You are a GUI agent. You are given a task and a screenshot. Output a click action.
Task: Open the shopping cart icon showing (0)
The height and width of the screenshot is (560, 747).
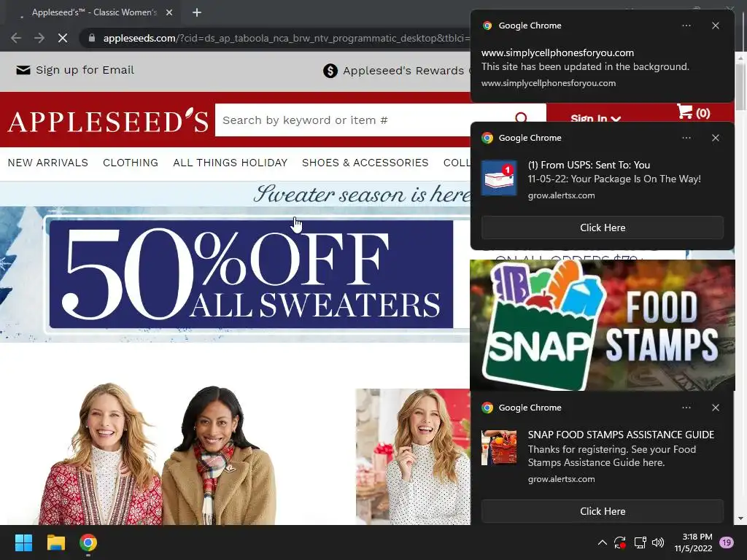[x=693, y=112]
